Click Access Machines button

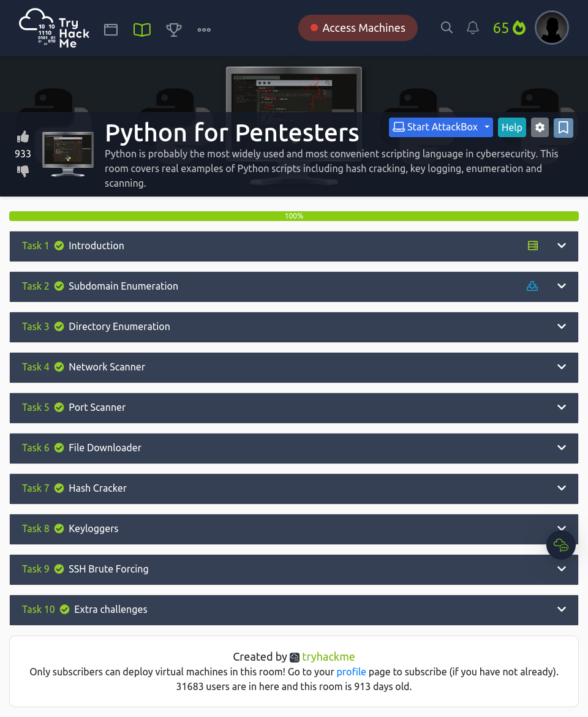tap(358, 28)
